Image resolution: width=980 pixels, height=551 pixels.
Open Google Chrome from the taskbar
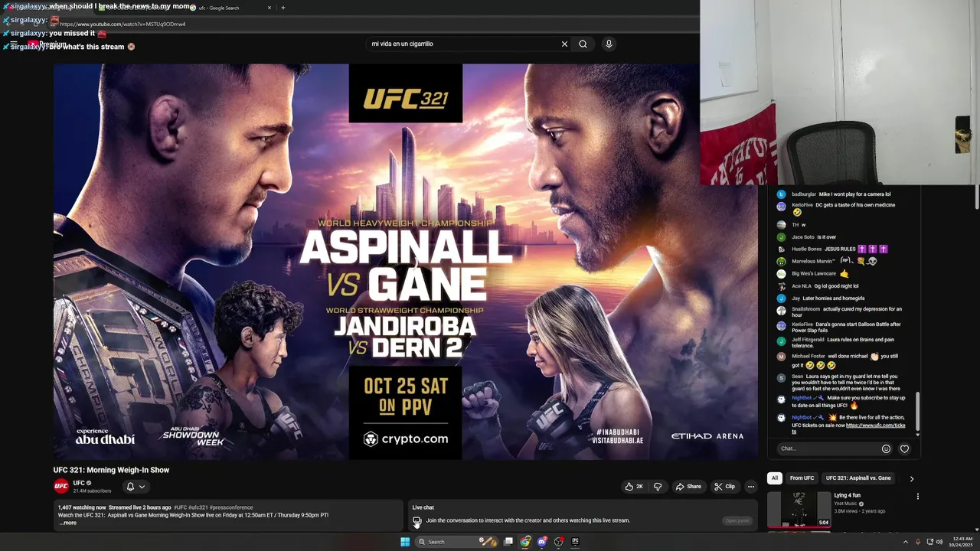[525, 542]
